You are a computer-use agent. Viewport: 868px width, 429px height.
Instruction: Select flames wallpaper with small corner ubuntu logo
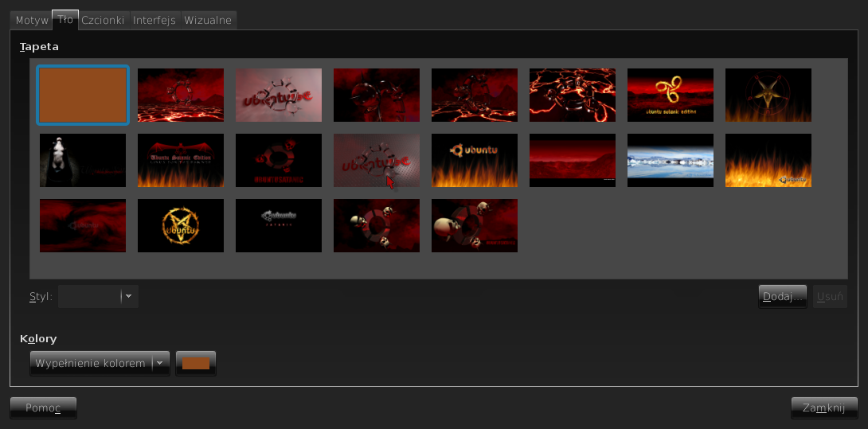(x=768, y=160)
